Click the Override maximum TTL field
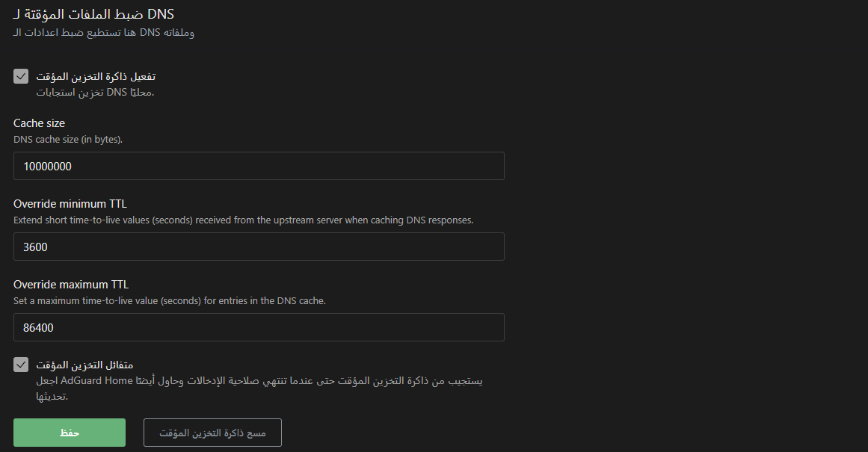868x452 pixels. click(259, 327)
